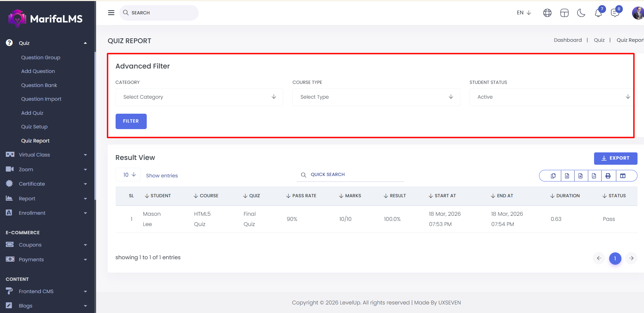The width and height of the screenshot is (644, 313).
Task: Export table as PDF icon
Action: (594, 176)
